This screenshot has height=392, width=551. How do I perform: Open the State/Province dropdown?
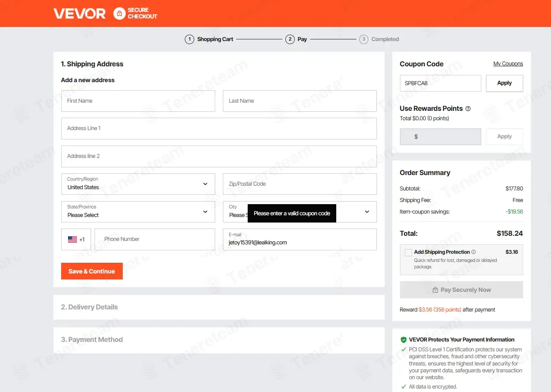coord(138,212)
